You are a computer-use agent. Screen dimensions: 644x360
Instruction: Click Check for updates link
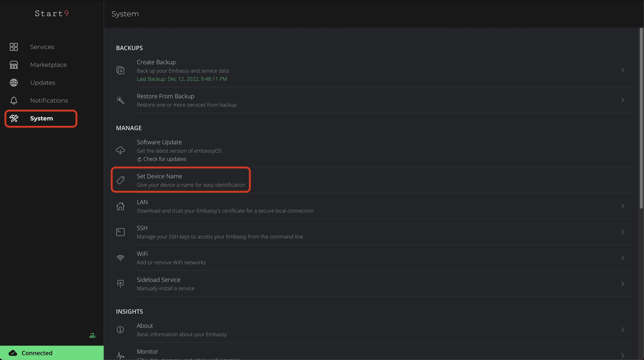[x=164, y=159]
